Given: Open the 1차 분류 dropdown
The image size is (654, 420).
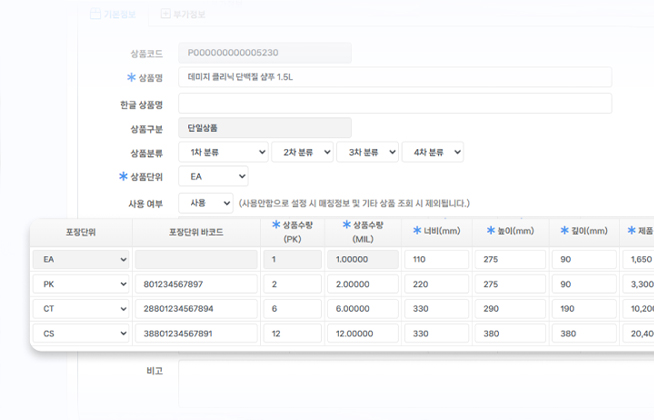Looking at the screenshot, I should [x=224, y=152].
